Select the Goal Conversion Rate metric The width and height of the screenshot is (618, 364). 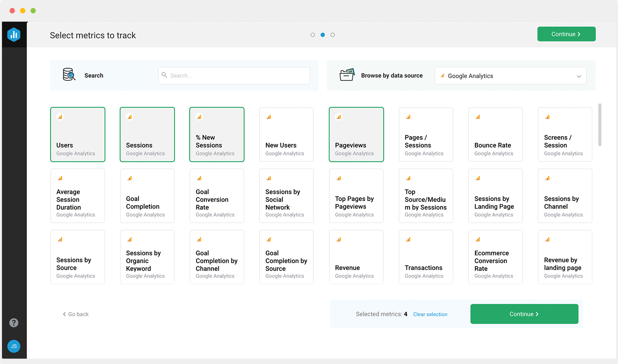click(217, 196)
